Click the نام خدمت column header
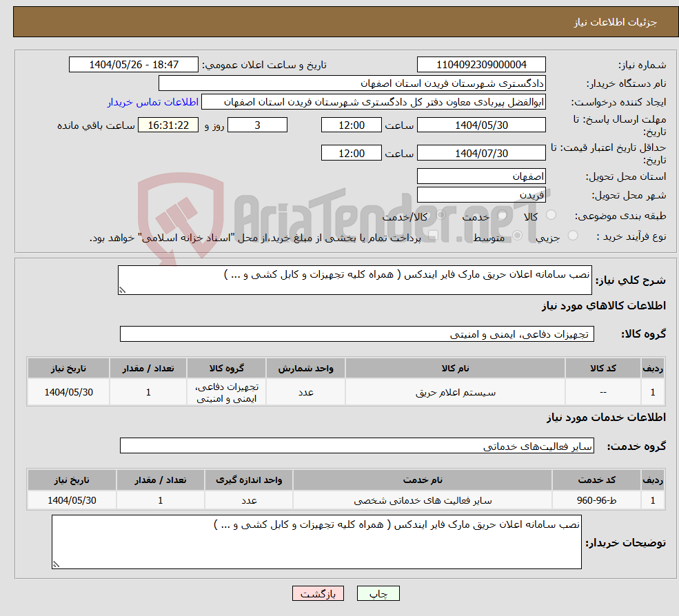679x616 pixels. (423, 480)
